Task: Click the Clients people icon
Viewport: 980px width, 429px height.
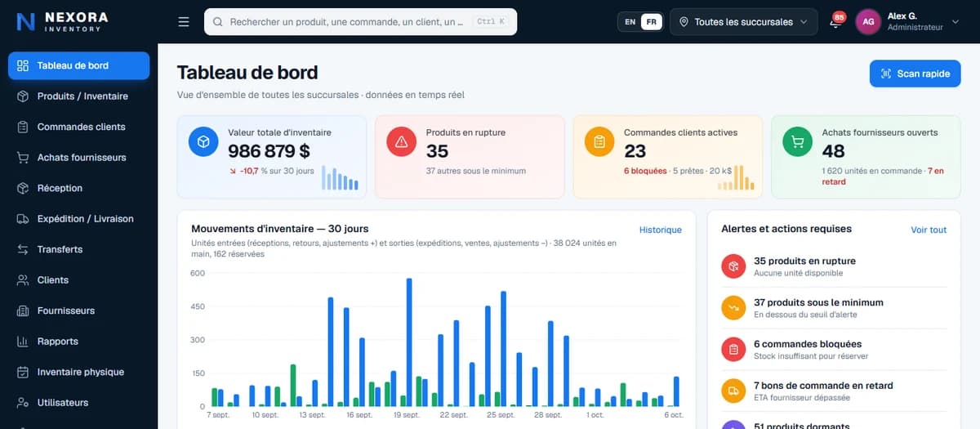Action: (x=23, y=280)
